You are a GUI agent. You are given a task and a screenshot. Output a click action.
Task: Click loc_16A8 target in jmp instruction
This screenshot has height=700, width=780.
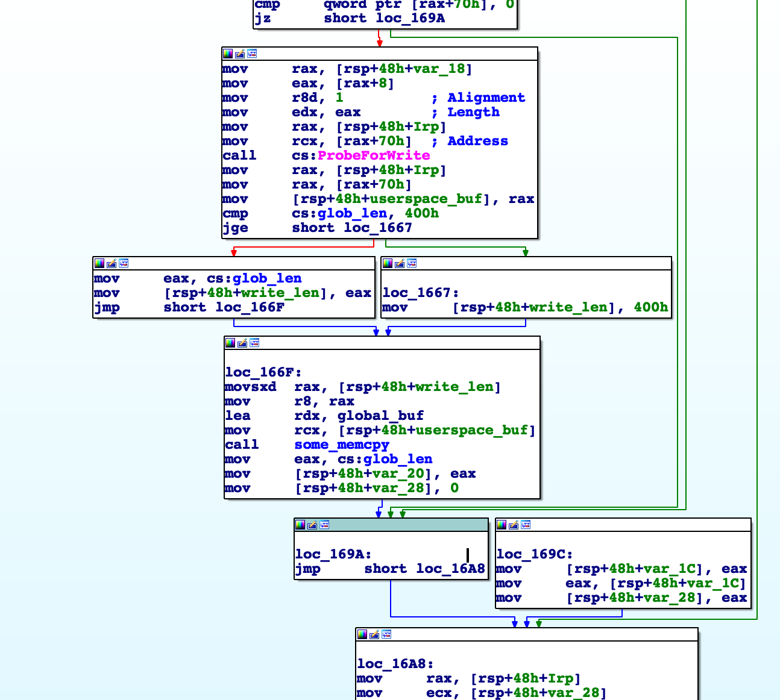450,569
